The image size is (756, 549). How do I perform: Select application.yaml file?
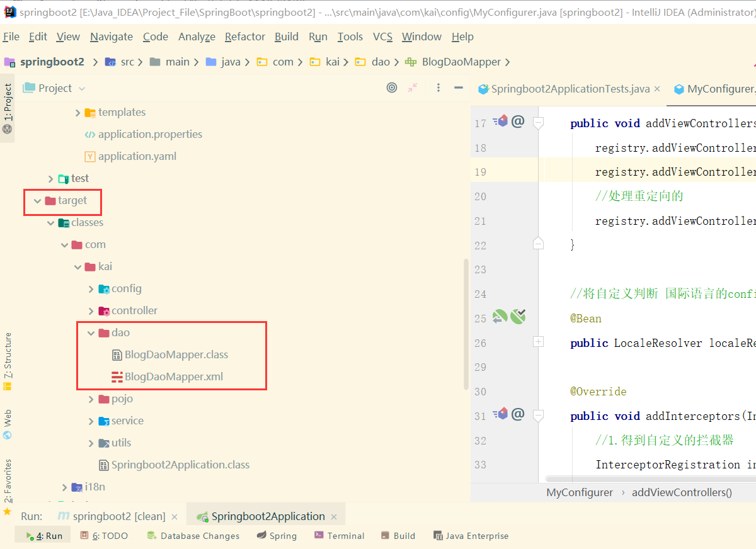pos(130,156)
